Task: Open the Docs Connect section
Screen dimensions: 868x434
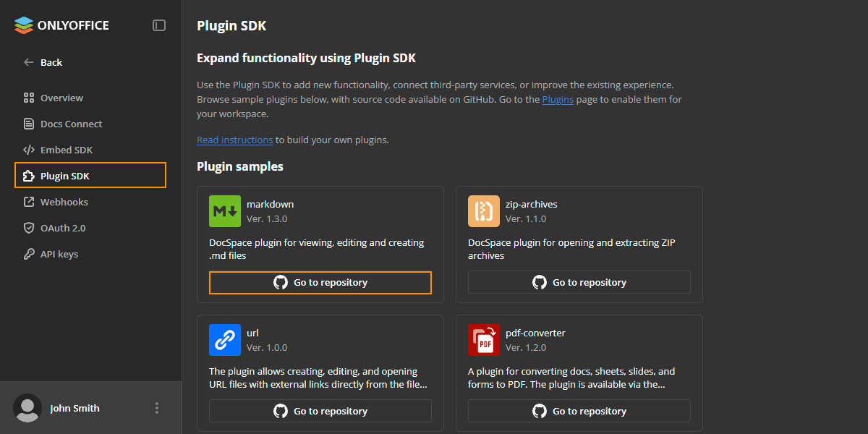Action: coord(90,124)
